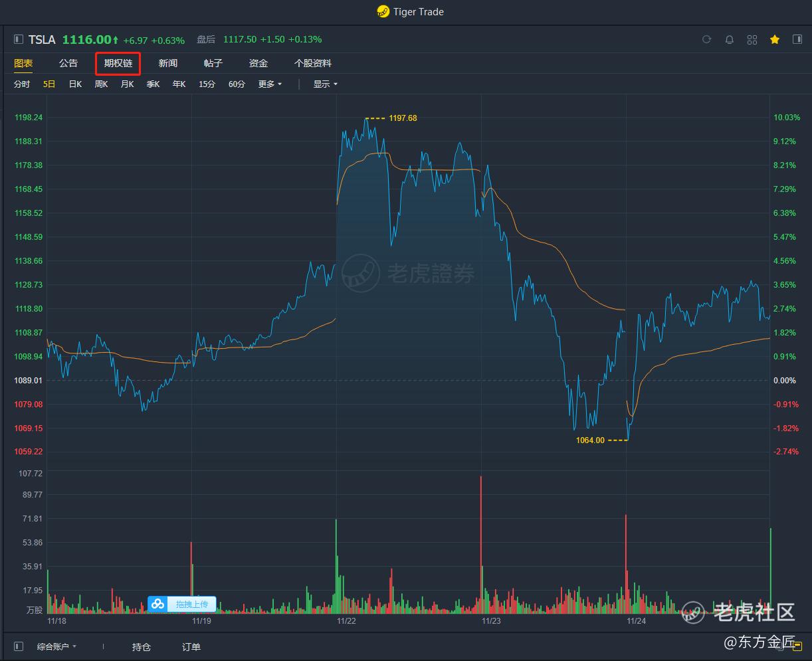Image resolution: width=812 pixels, height=661 pixels.
Task: Select the 日K daily chart button
Action: tap(75, 84)
